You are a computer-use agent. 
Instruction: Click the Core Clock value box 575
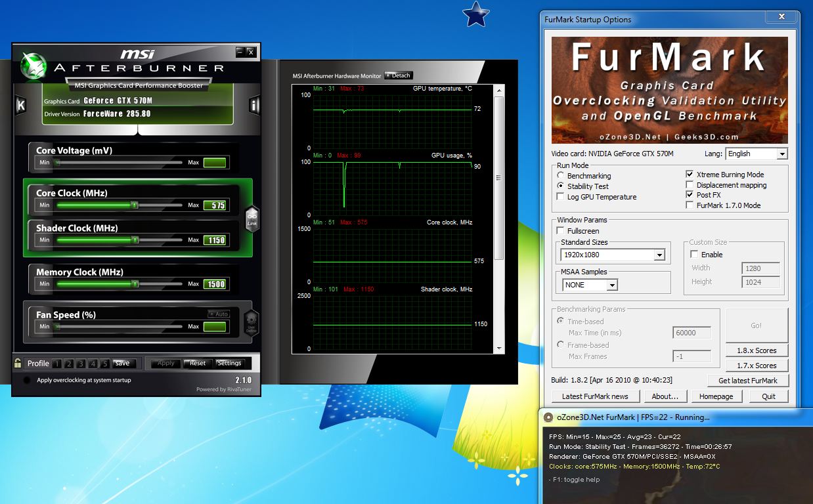pos(215,205)
